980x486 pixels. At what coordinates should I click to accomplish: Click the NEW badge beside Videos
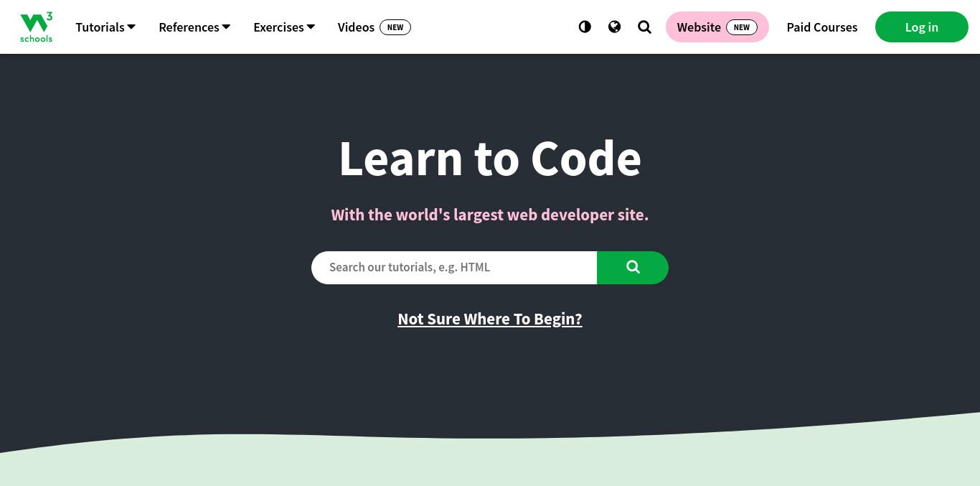point(395,27)
